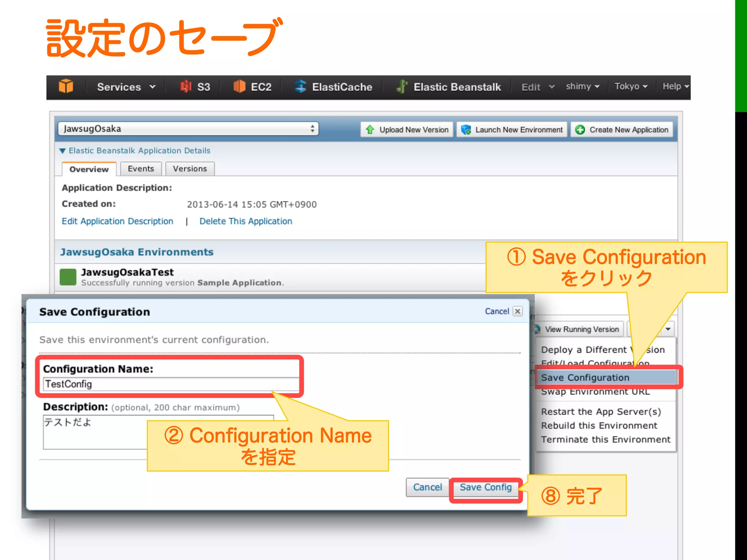Select Rebuild this Environment menu item

(599, 425)
